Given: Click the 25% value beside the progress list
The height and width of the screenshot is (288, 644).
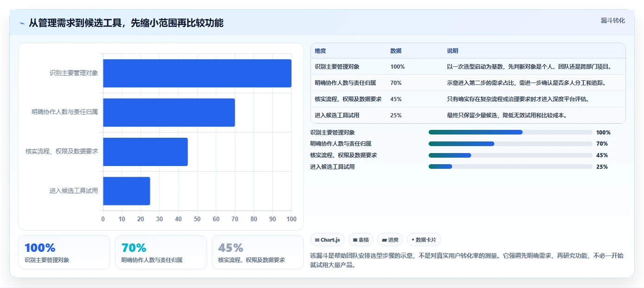Looking at the screenshot, I should [602, 166].
